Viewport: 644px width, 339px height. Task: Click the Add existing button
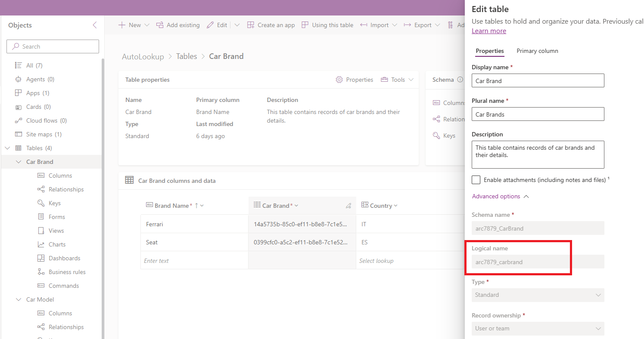point(178,25)
